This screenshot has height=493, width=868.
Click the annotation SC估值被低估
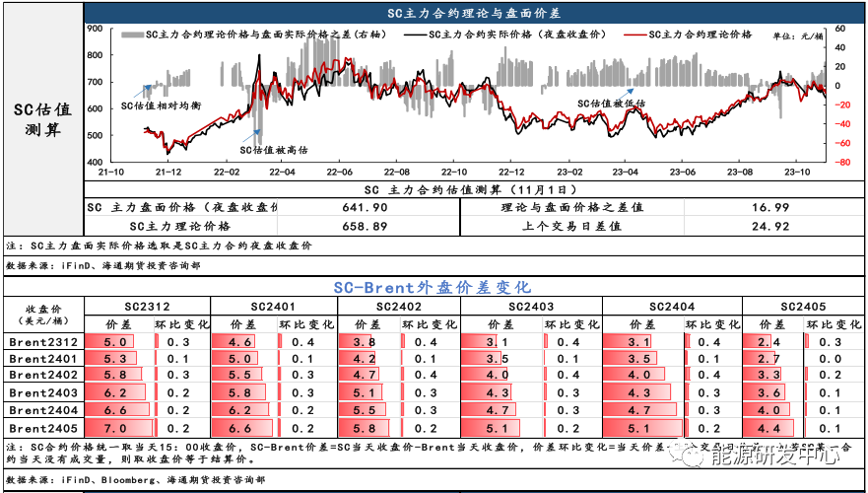[x=611, y=103]
